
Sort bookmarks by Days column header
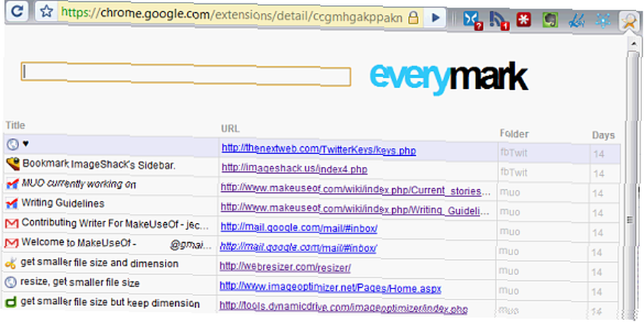click(x=603, y=135)
